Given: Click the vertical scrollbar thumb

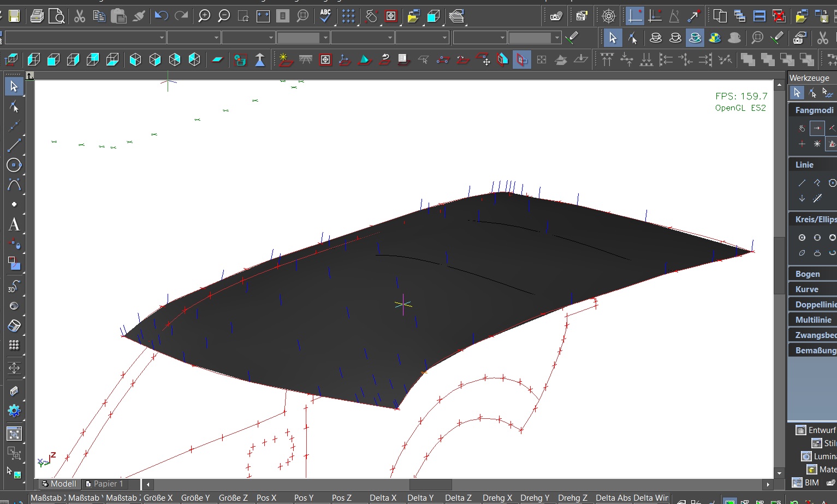Looking at the screenshot, I should pyautogui.click(x=779, y=266).
